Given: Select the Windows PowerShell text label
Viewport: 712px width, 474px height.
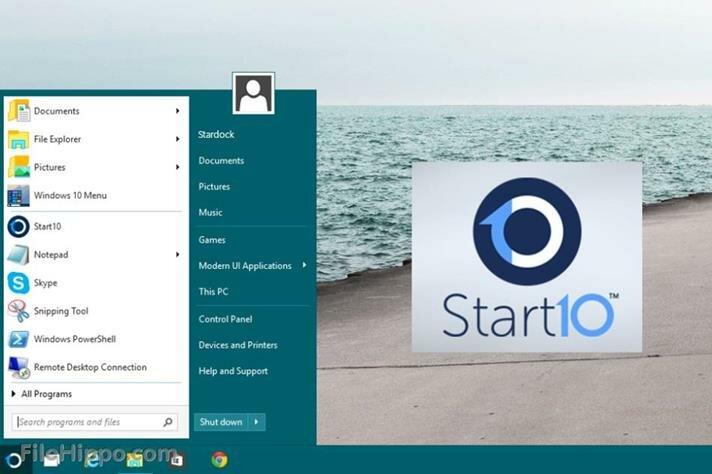Looking at the screenshot, I should tap(75, 339).
